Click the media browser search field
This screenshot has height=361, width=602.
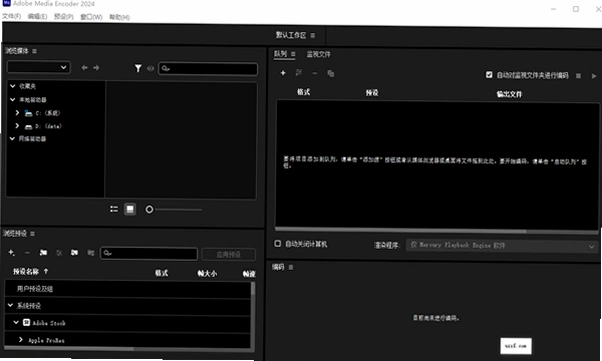[x=208, y=69]
